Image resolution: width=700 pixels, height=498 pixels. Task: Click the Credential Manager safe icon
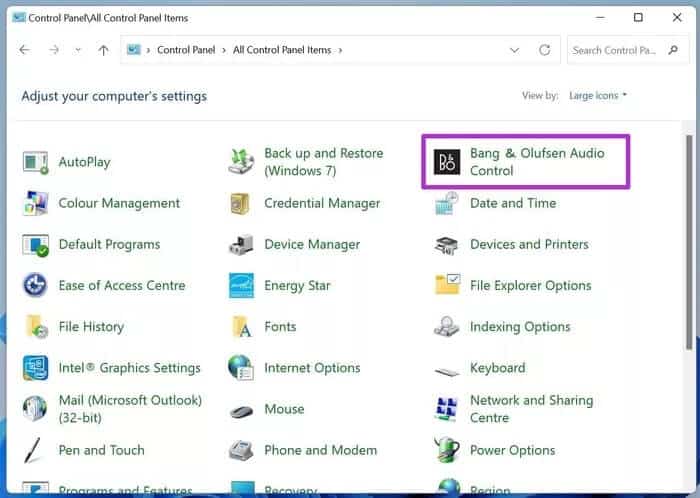(x=240, y=203)
